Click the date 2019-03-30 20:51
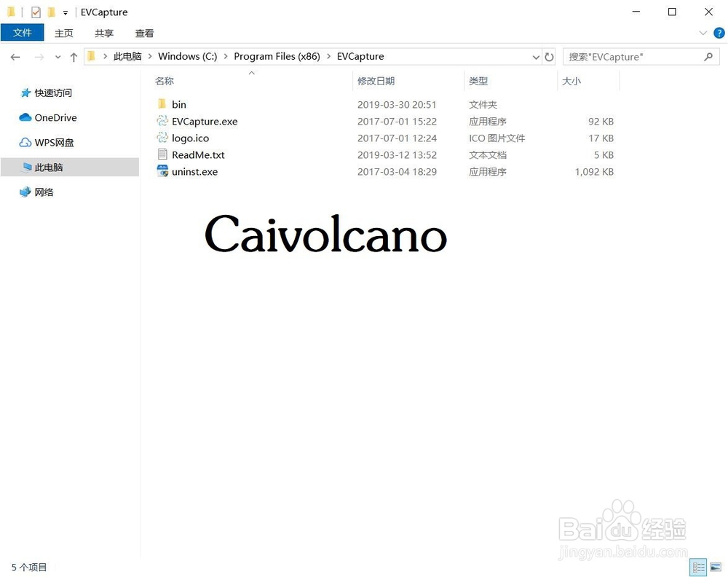The height and width of the screenshot is (577, 728). click(x=397, y=104)
